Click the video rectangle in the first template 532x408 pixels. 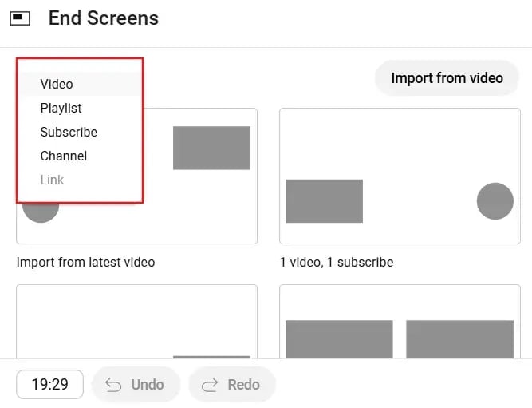pyautogui.click(x=211, y=148)
